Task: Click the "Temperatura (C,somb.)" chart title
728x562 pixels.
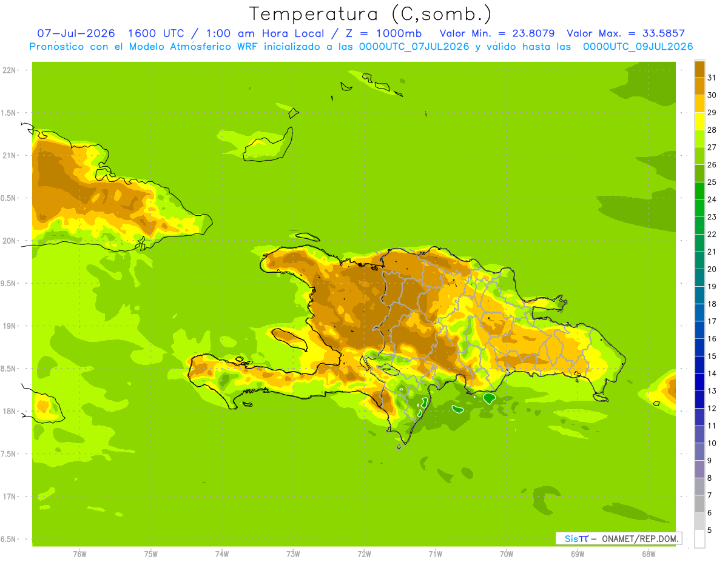Action: coord(370,14)
